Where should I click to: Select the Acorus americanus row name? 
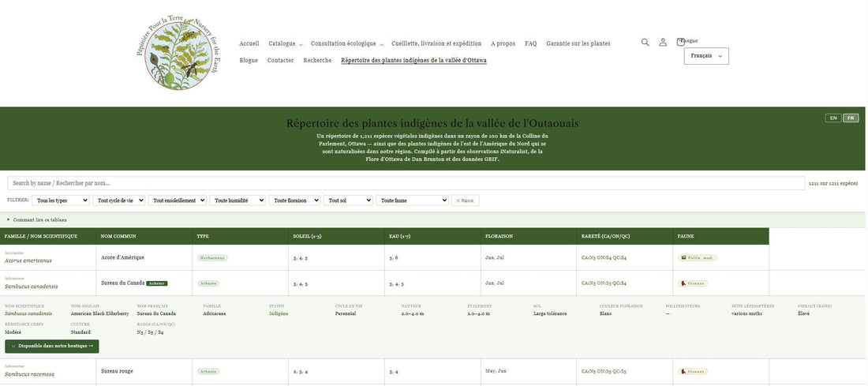pyautogui.click(x=28, y=260)
